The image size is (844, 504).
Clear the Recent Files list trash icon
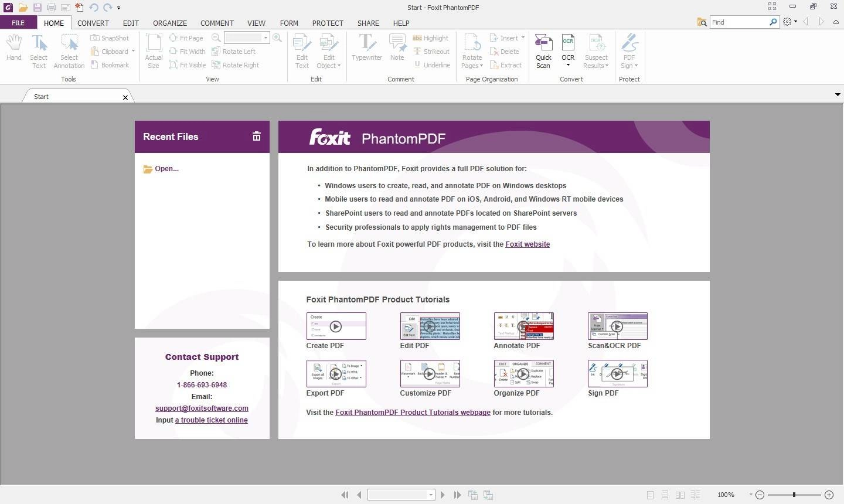click(x=257, y=137)
